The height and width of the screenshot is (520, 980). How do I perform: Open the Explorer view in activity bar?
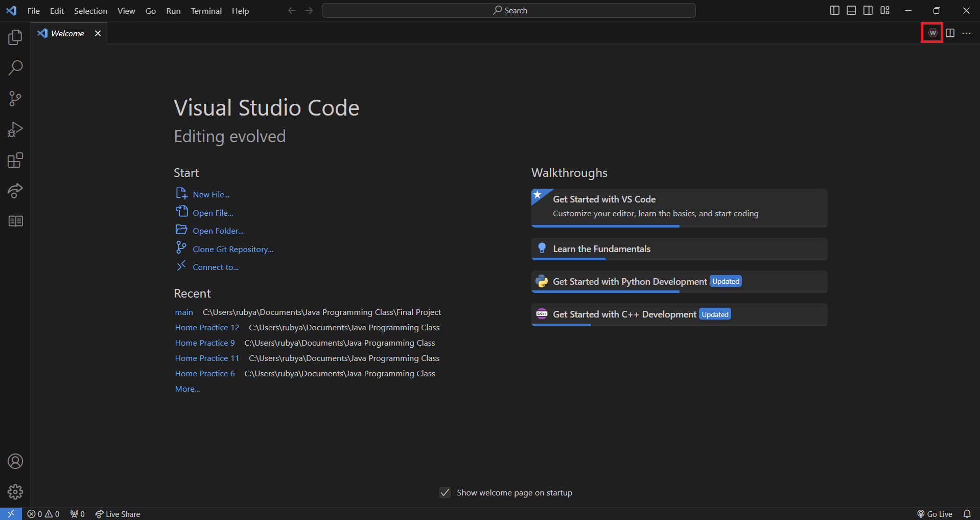[x=15, y=37]
